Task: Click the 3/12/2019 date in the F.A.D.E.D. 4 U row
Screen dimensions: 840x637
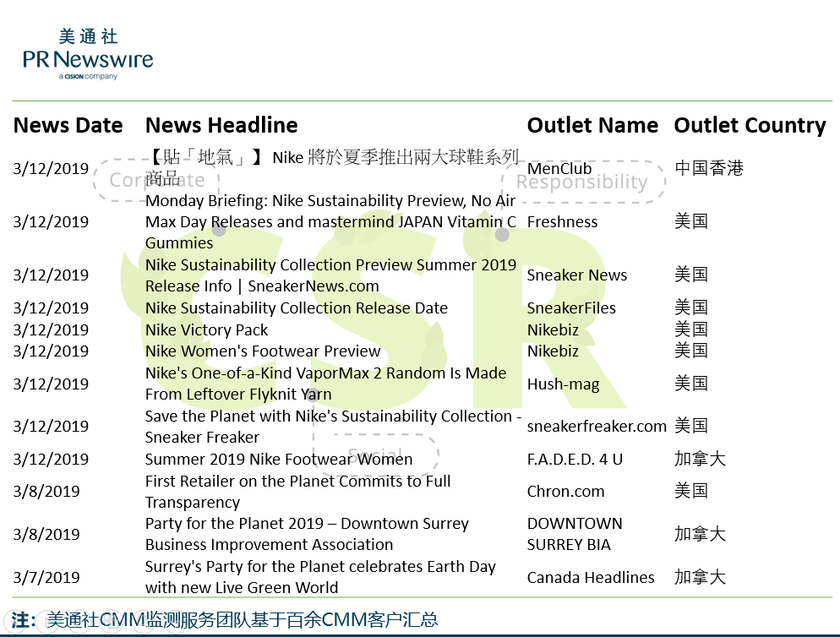Action: pos(51,459)
